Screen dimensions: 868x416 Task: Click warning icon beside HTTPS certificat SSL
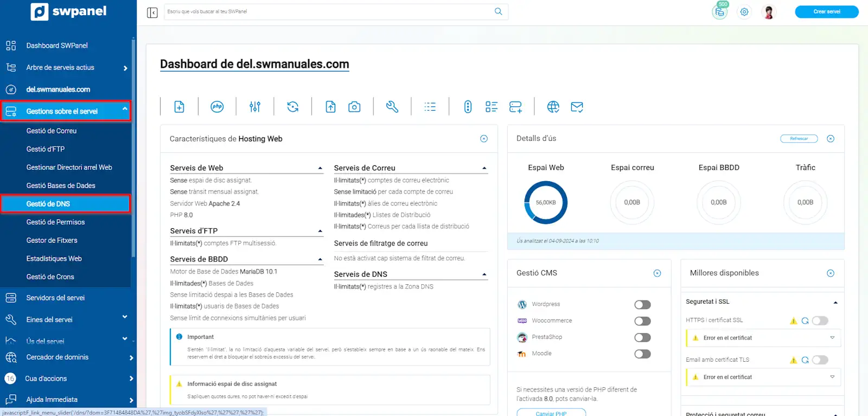point(794,321)
